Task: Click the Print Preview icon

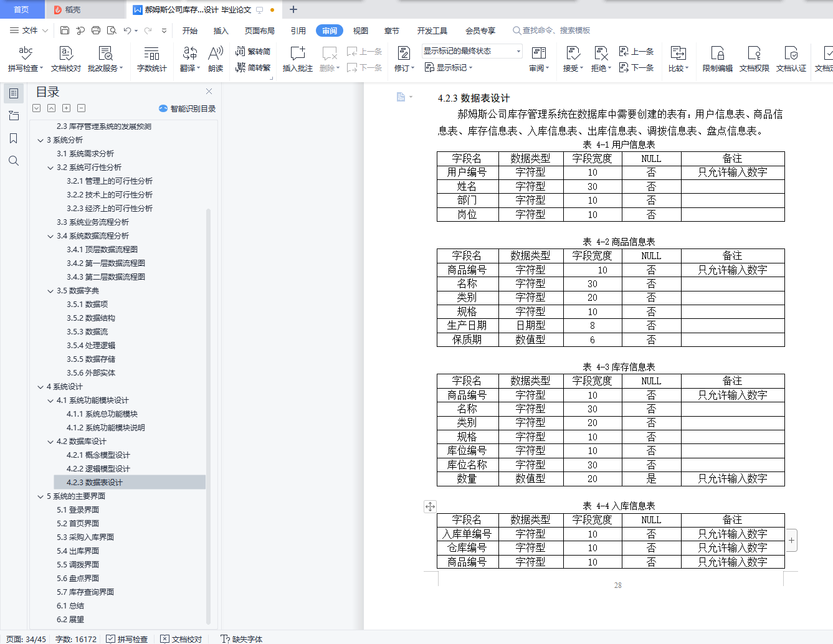Action: pos(112,30)
